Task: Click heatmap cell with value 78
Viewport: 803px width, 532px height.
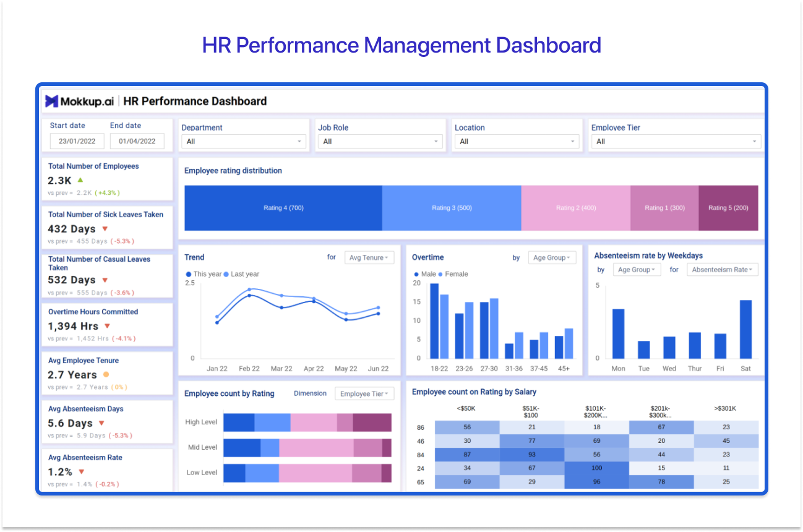Action: pos(661,482)
